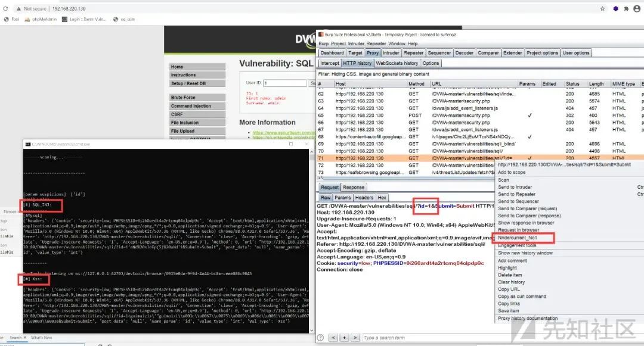Open DVWA Brute Force page
The image size is (644, 346).
click(197, 98)
